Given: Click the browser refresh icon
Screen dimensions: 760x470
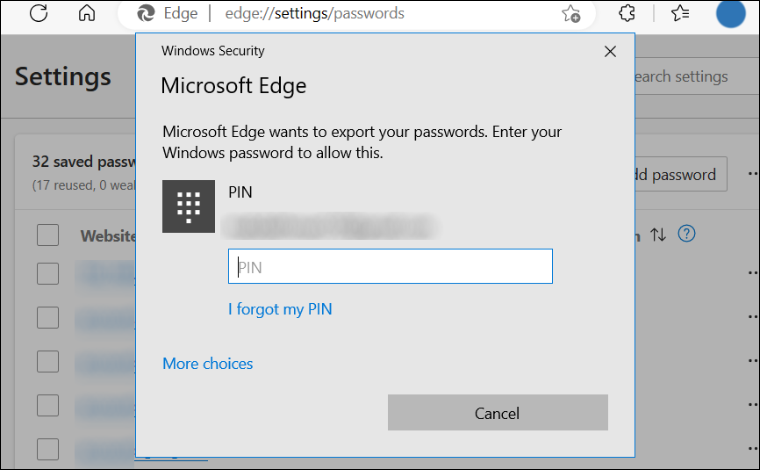Looking at the screenshot, I should (39, 13).
